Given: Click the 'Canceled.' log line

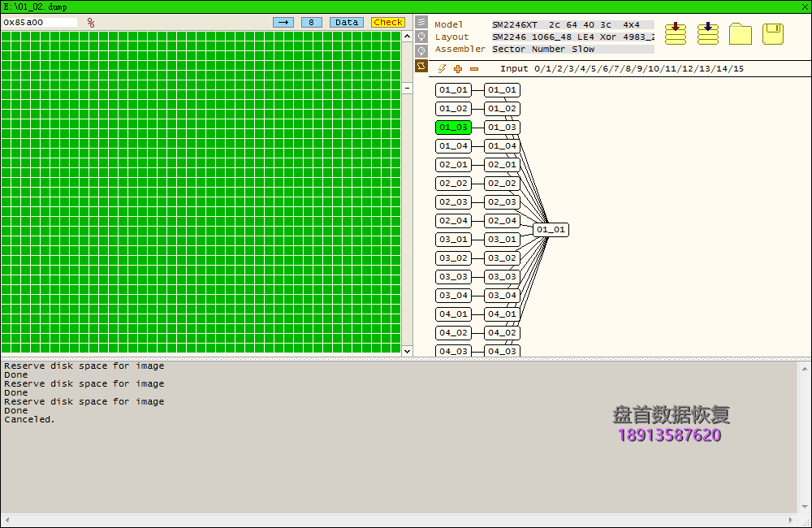Looking at the screenshot, I should pyautogui.click(x=29, y=419).
